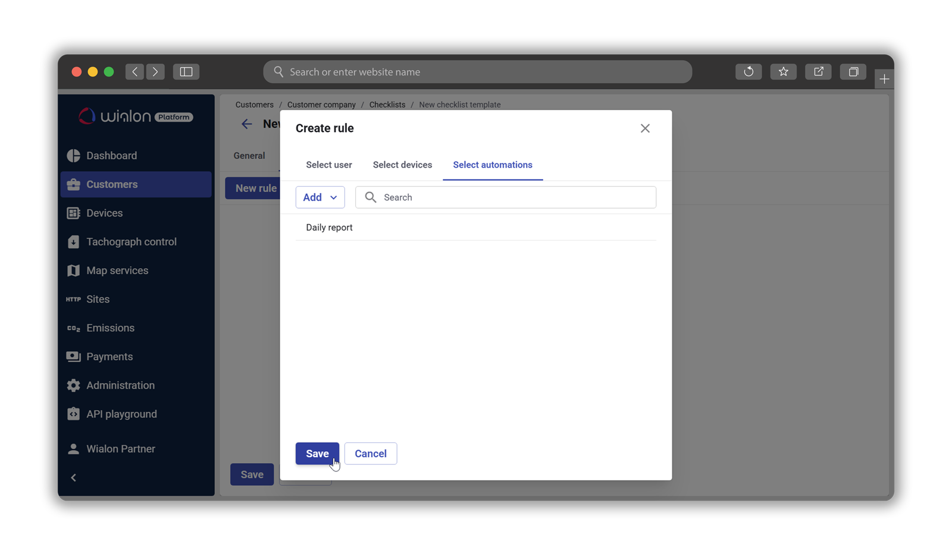Open Devices from the sidebar icon
This screenshot has height=560, width=952.
coord(73,213)
